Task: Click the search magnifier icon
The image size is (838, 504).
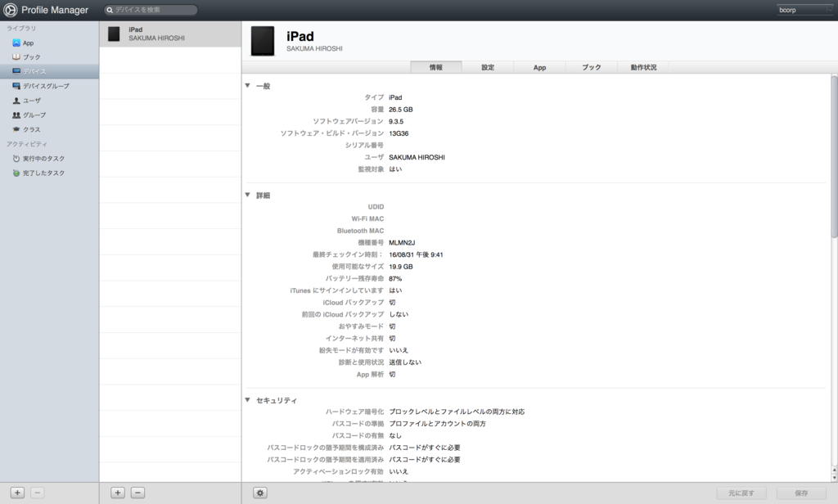Action: 110,10
